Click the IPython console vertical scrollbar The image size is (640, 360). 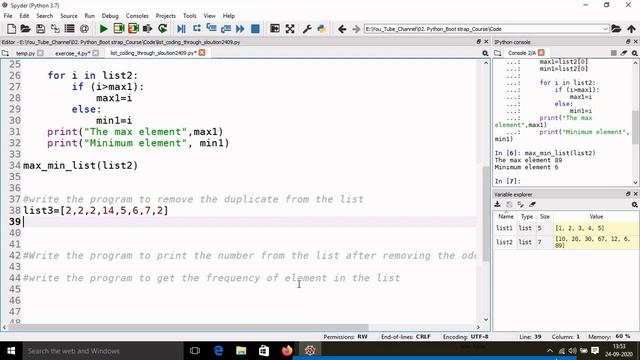(x=636, y=127)
